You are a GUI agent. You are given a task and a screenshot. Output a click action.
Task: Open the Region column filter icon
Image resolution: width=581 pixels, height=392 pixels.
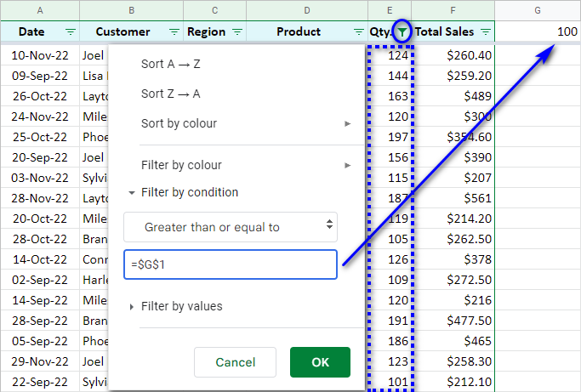point(237,31)
